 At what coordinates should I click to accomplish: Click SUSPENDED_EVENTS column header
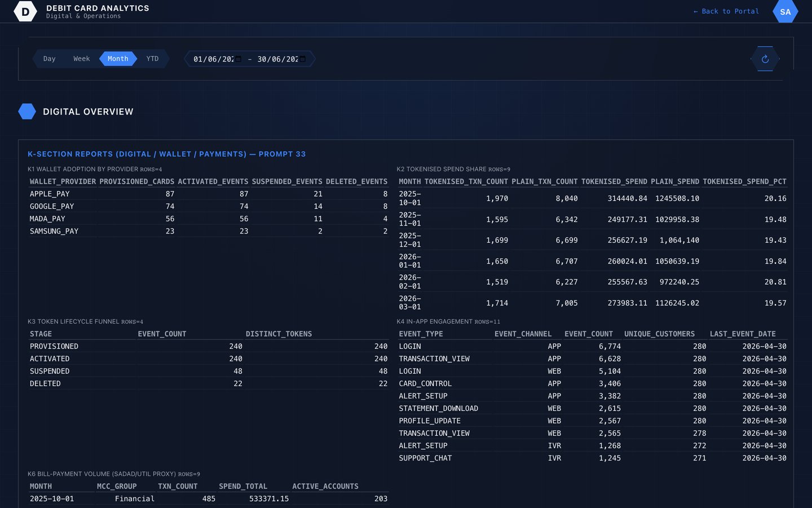pos(287,182)
